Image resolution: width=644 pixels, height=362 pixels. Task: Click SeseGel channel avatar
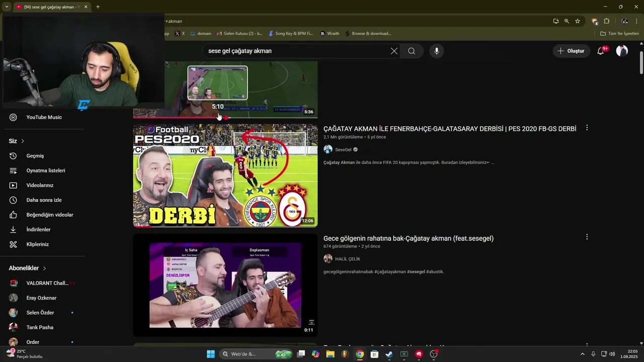pyautogui.click(x=328, y=149)
